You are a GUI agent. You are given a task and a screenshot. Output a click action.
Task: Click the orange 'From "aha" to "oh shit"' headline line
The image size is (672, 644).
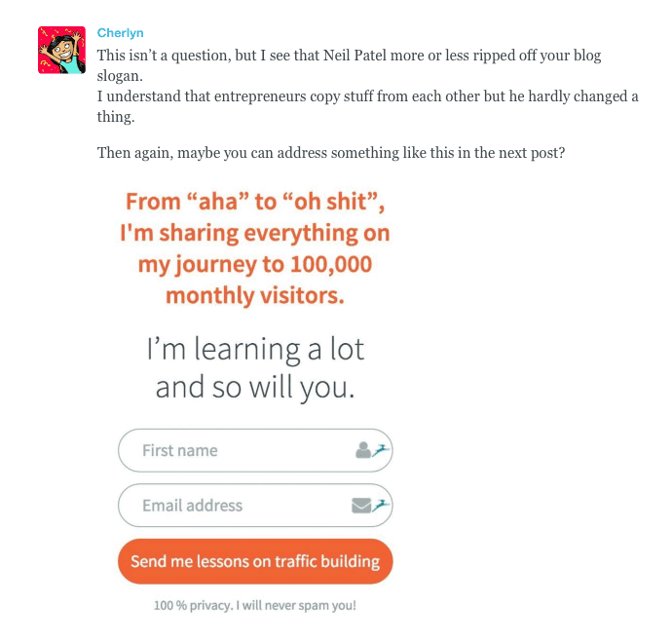255,202
